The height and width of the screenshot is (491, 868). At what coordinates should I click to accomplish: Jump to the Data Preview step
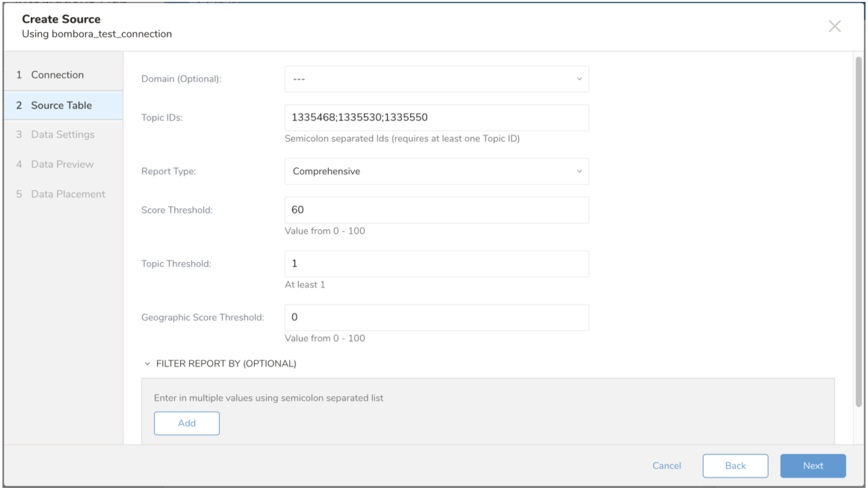tap(62, 164)
